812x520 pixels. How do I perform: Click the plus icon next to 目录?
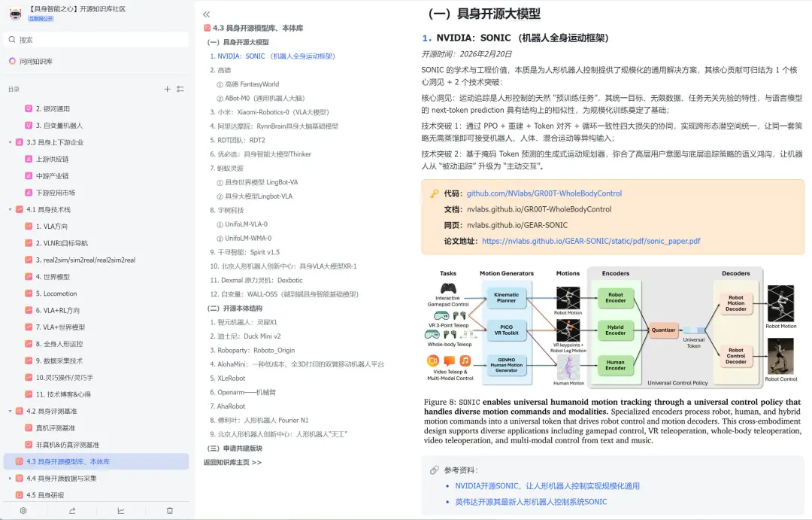[167, 89]
